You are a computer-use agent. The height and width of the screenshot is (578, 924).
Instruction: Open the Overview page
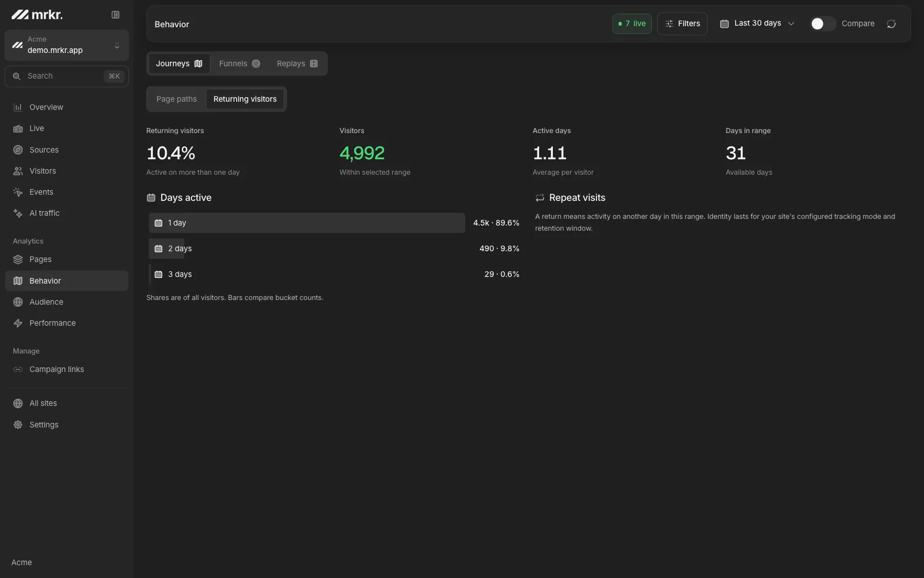click(x=67, y=107)
